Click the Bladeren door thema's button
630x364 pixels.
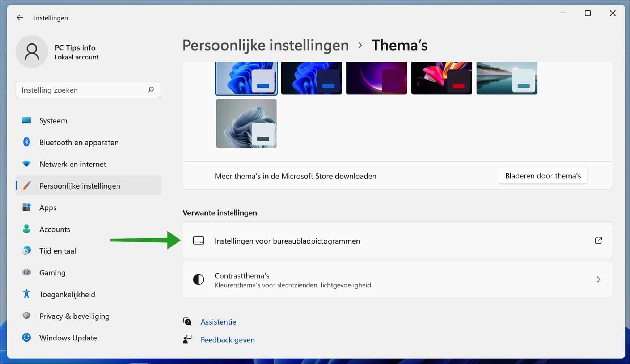point(543,175)
